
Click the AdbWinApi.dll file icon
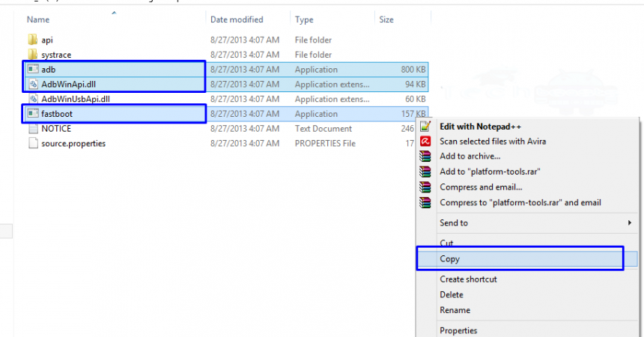pos(33,84)
